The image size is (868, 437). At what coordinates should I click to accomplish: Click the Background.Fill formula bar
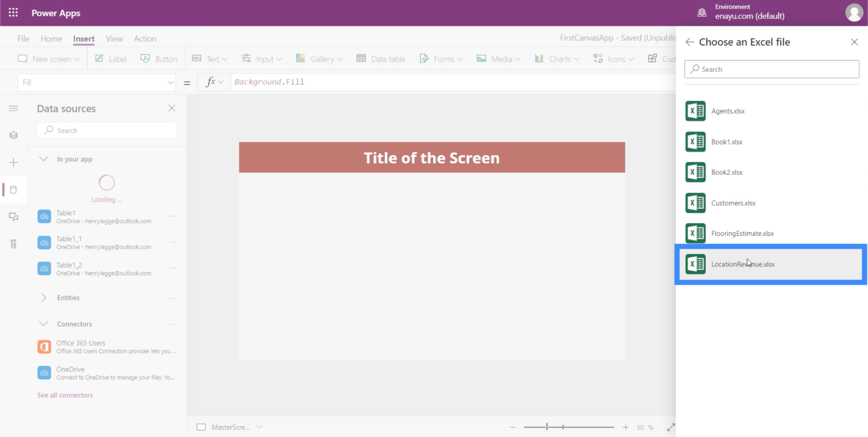453,82
